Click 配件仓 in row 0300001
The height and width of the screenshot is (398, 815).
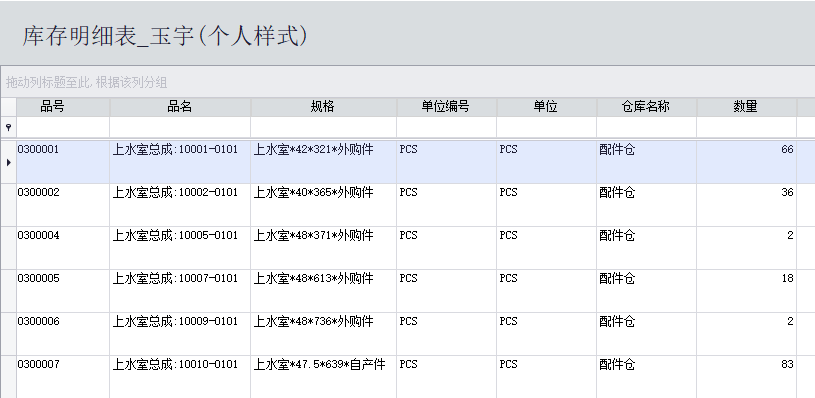(x=646, y=162)
